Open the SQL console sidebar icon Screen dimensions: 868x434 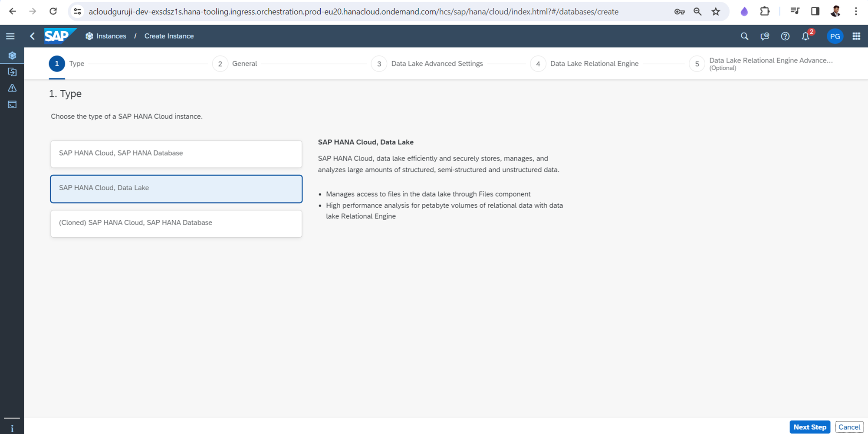[x=12, y=104]
